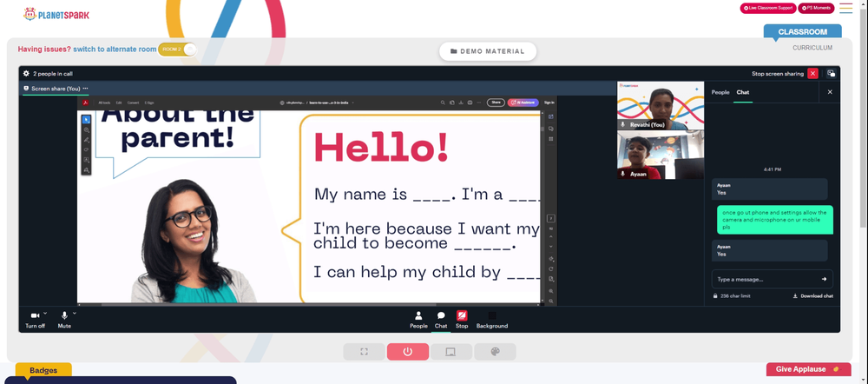Click the red stop screen sharing X
The image size is (868, 384).
[812, 73]
